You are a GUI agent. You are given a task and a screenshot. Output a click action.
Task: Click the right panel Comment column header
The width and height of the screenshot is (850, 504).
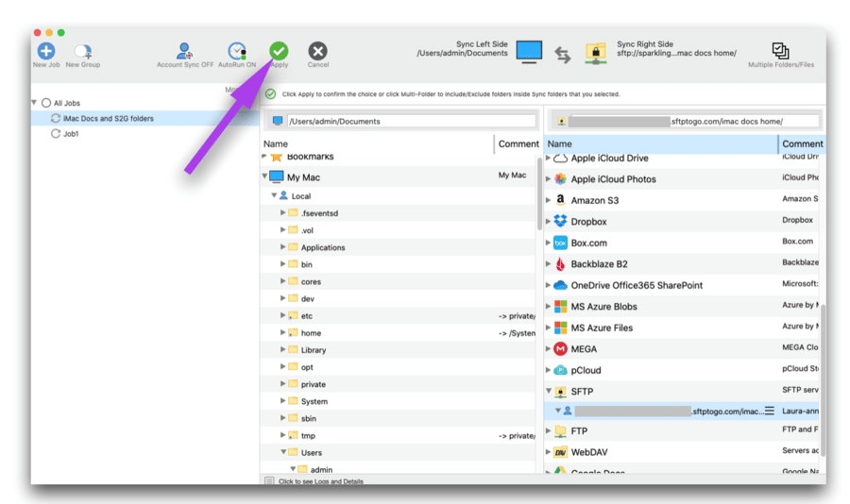[802, 143]
